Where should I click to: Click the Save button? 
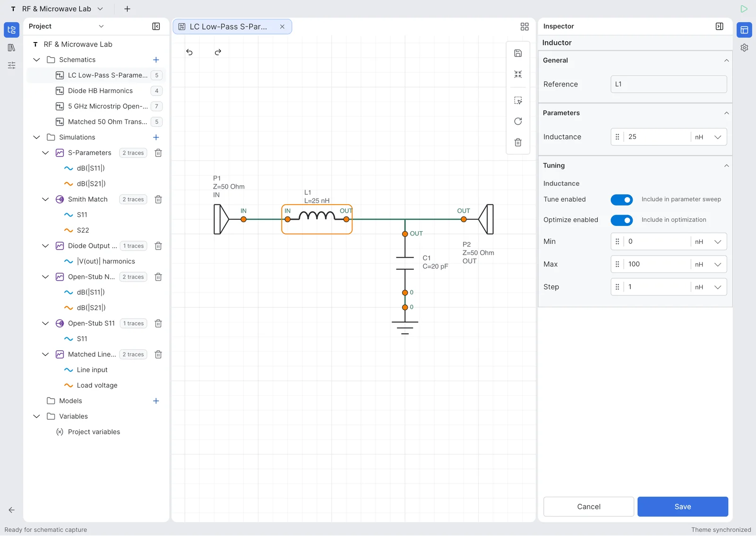pos(682,507)
